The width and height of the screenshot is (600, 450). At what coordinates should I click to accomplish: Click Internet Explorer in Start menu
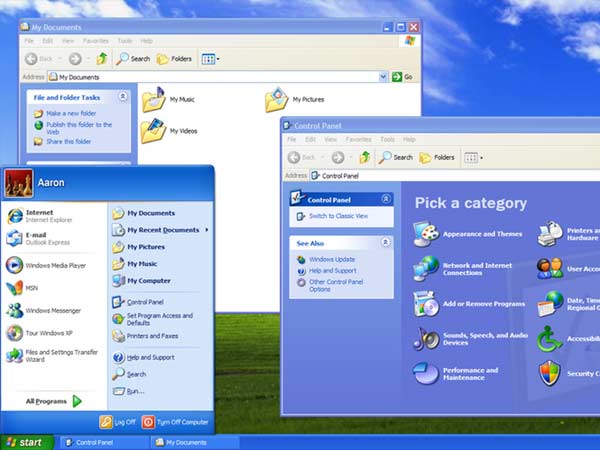[x=15, y=216]
